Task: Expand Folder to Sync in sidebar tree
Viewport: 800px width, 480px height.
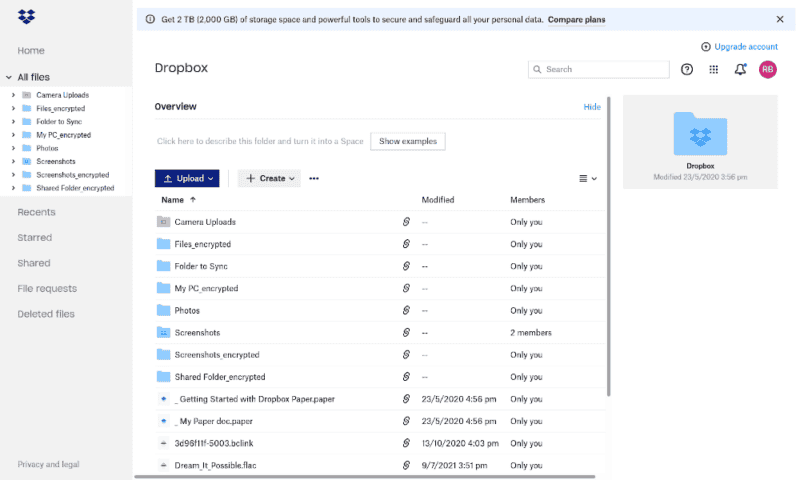Action: (13, 121)
